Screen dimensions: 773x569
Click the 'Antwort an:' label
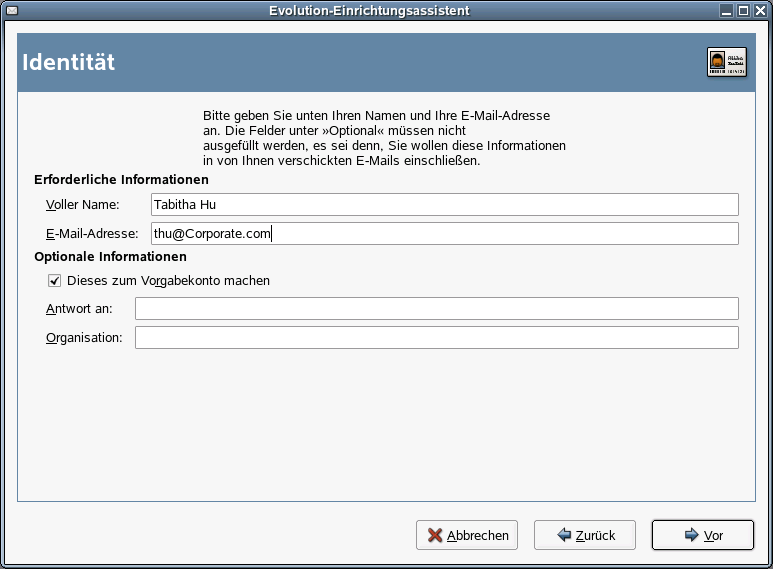point(79,309)
